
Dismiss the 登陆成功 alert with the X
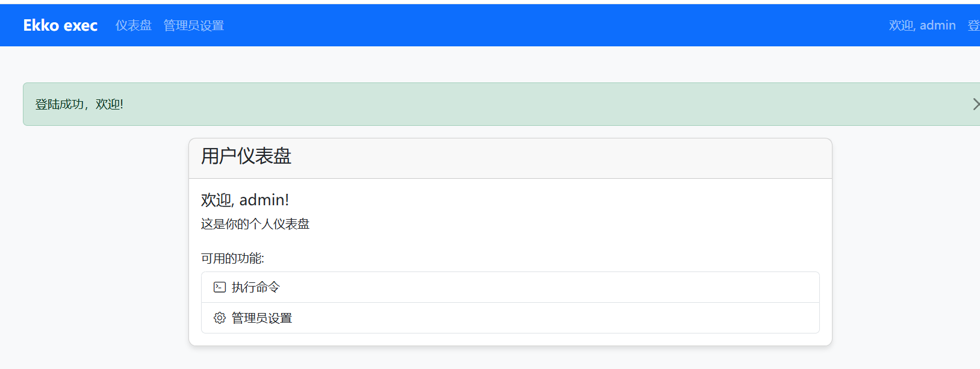(975, 104)
